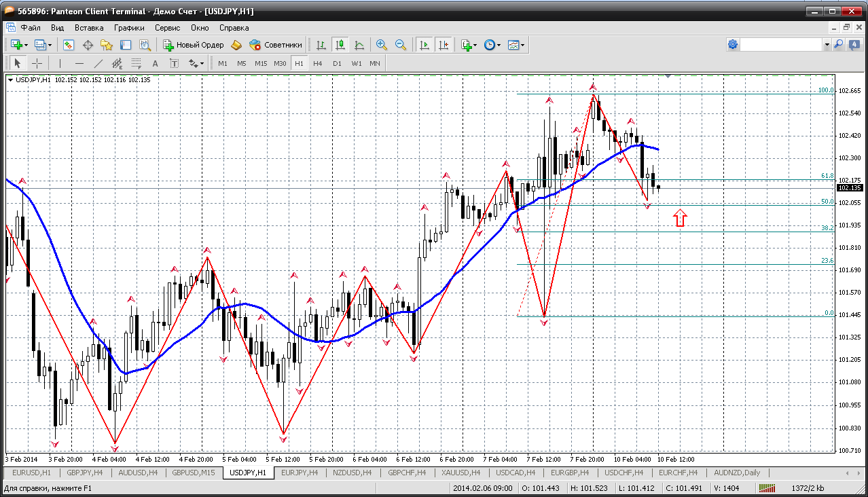Show the Terminal window icon
The width and height of the screenshot is (868, 497).
pyautogui.click(x=126, y=45)
